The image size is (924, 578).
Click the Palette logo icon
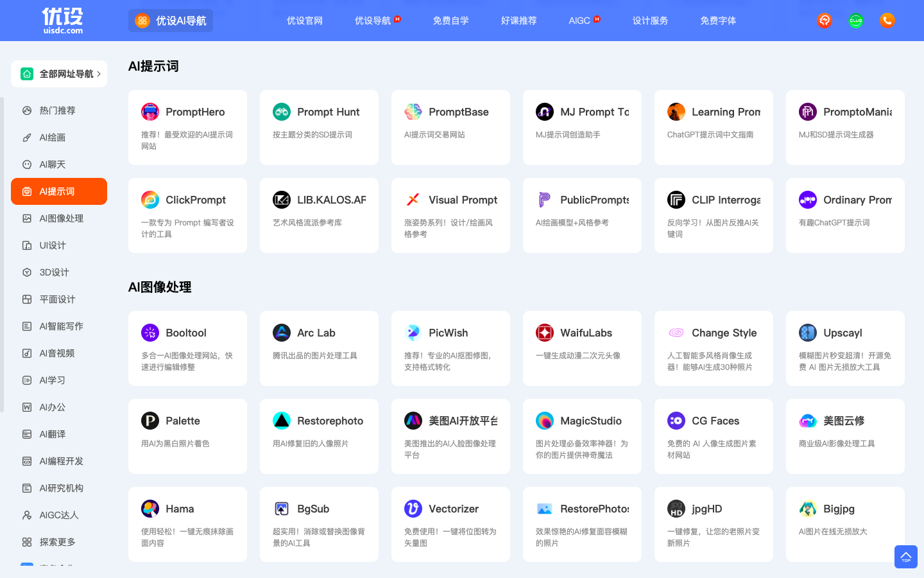coord(150,421)
